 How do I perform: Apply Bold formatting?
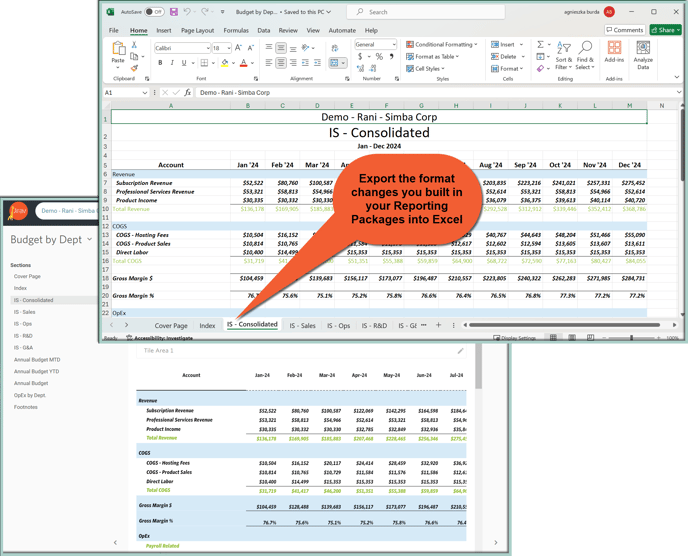[x=160, y=63]
